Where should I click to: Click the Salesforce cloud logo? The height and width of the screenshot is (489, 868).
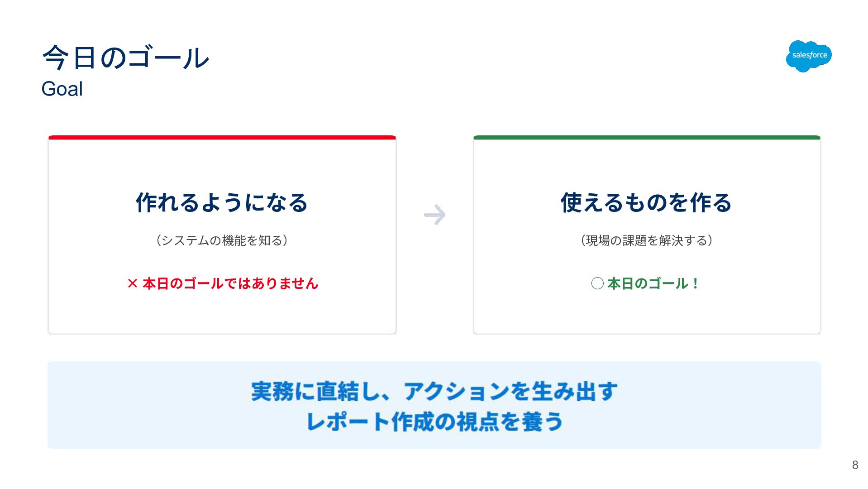point(809,56)
